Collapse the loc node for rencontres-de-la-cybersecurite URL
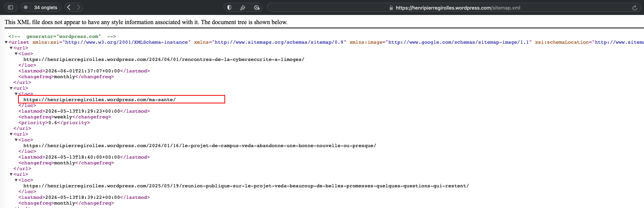Viewport: 644px width, 208px height. (x=16, y=54)
